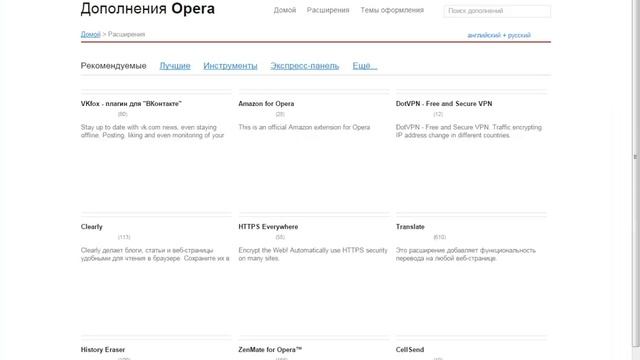Click the Дополнения Opera page title
Screen dimensions: 640x360
tap(148, 9)
